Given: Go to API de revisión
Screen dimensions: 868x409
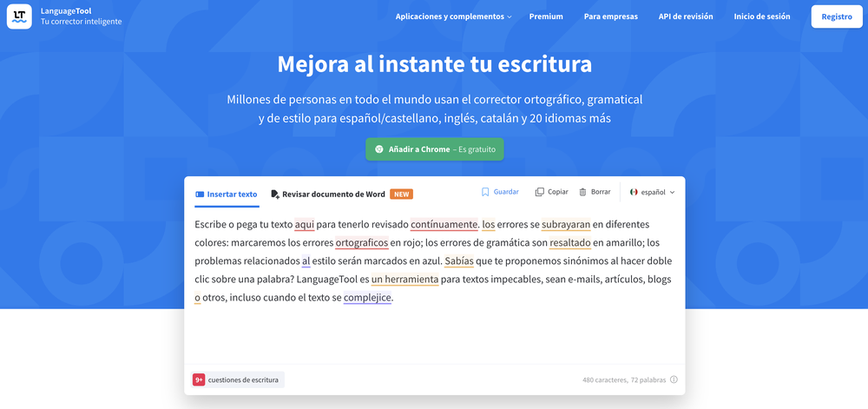Looking at the screenshot, I should pos(686,16).
